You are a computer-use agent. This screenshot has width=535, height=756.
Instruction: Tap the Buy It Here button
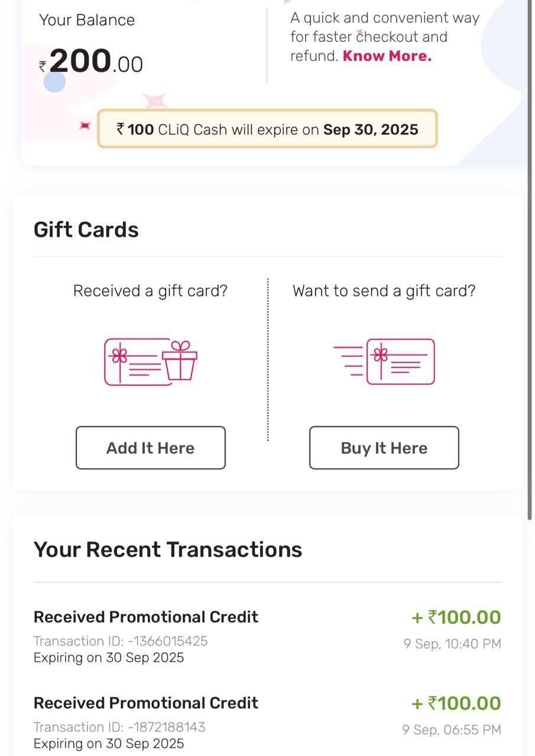click(x=384, y=448)
